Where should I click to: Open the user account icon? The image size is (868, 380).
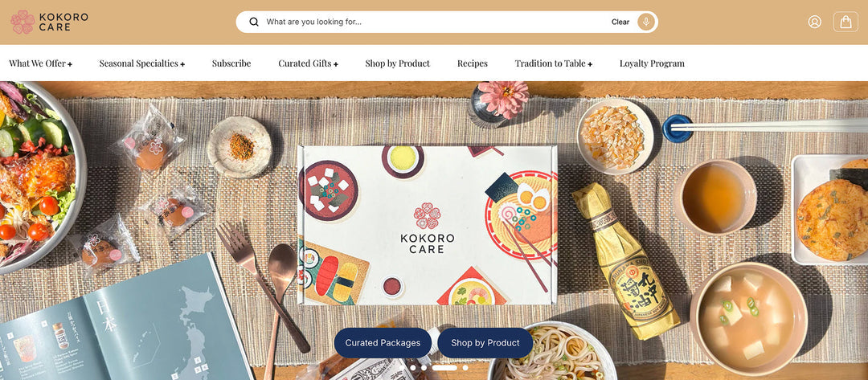point(815,22)
